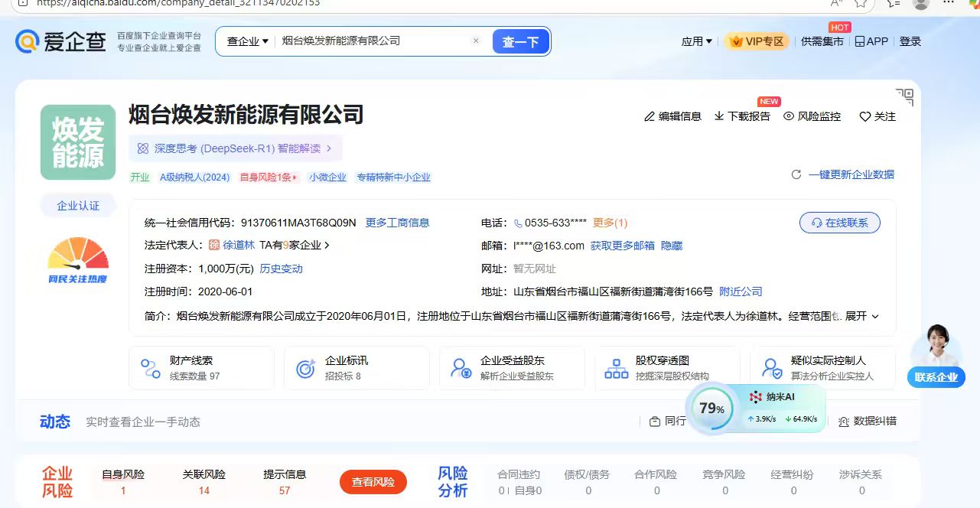Screen dimensions: 980x508
Task: Click the 纳米AI widget logo
Action: (x=756, y=397)
